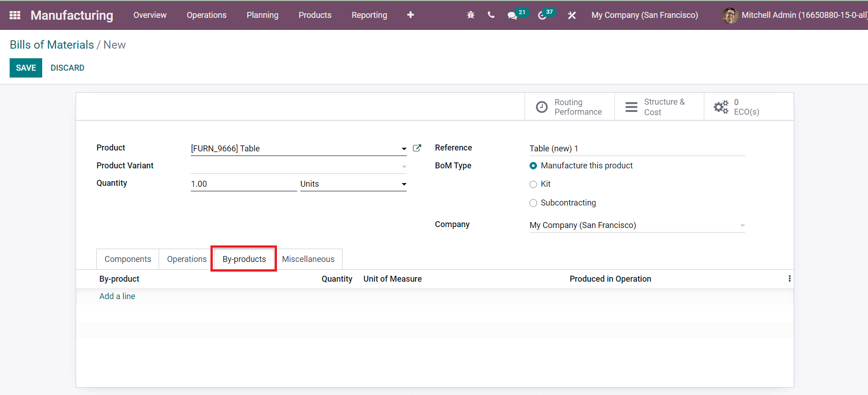Expand the Product Variant dropdown
868x395 pixels.
point(404,167)
